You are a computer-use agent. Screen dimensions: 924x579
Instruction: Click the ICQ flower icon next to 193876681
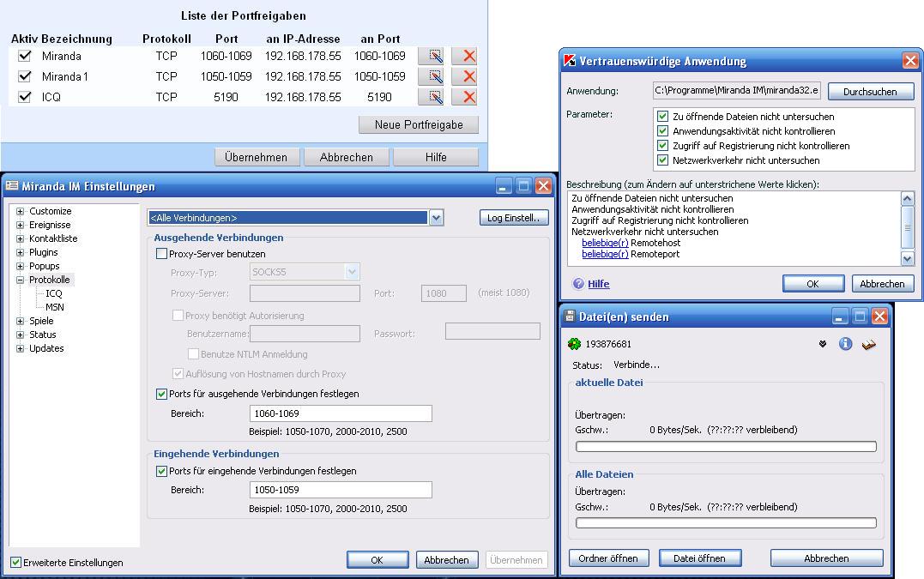[574, 344]
